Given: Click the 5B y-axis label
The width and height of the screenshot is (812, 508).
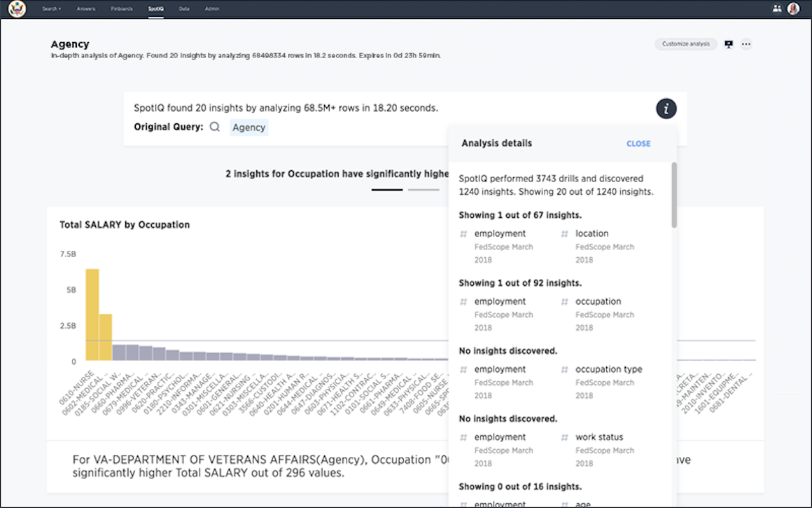Looking at the screenshot, I should pos(71,290).
